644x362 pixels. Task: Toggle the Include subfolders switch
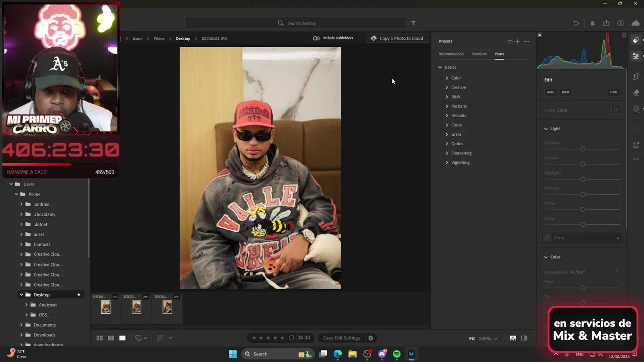[316, 38]
